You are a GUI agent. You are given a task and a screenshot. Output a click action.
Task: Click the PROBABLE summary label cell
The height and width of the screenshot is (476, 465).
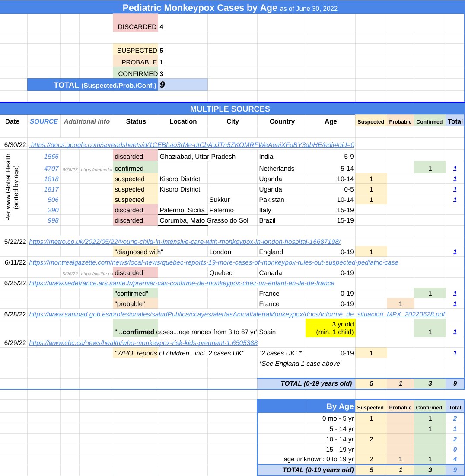click(x=135, y=62)
